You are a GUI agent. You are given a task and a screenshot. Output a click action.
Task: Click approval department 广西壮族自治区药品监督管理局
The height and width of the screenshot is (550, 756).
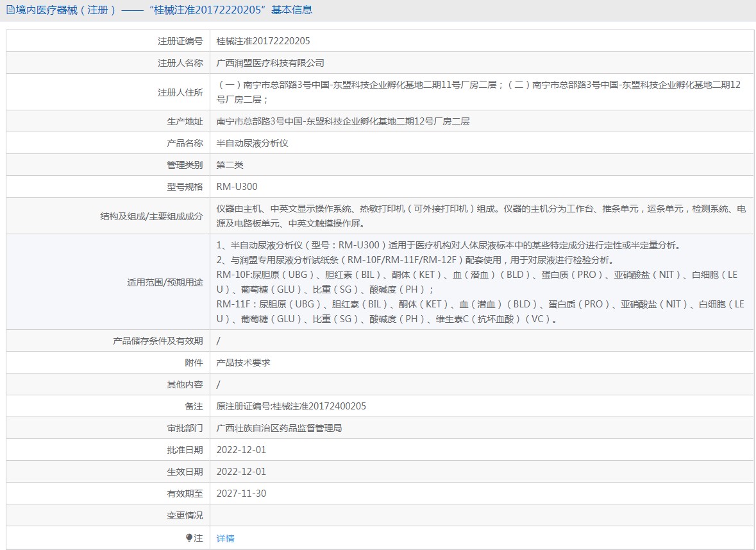(x=279, y=429)
